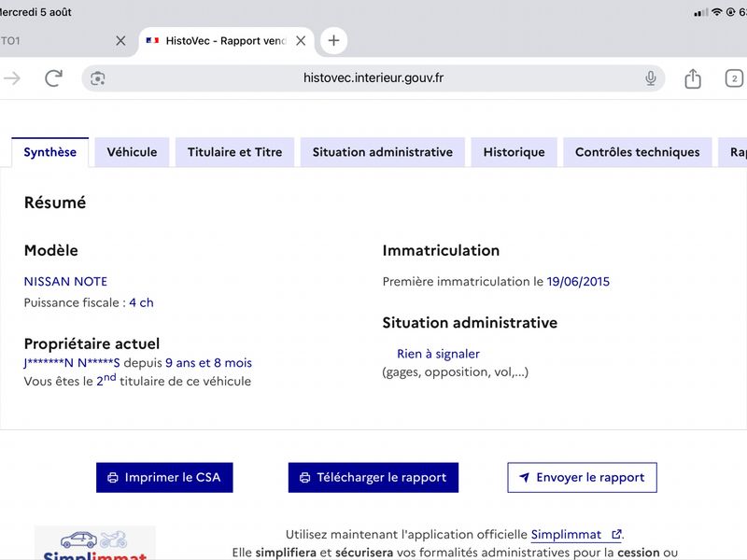Screen dimensions: 747x560
Task: Open the Contrôles techniques tab
Action: point(638,152)
